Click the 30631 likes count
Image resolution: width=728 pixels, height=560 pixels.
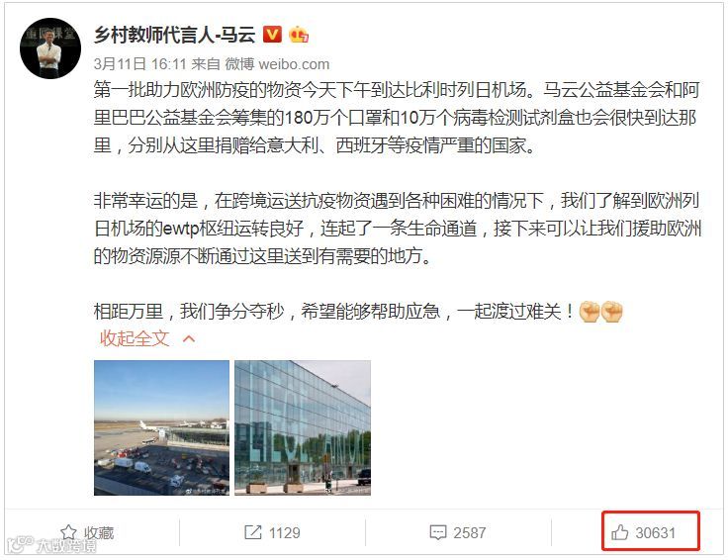click(x=655, y=532)
